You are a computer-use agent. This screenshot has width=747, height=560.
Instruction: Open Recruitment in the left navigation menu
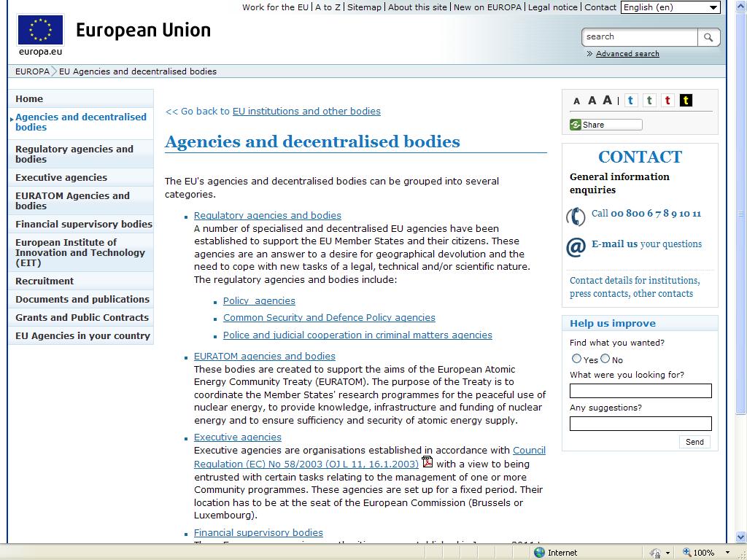(x=44, y=281)
